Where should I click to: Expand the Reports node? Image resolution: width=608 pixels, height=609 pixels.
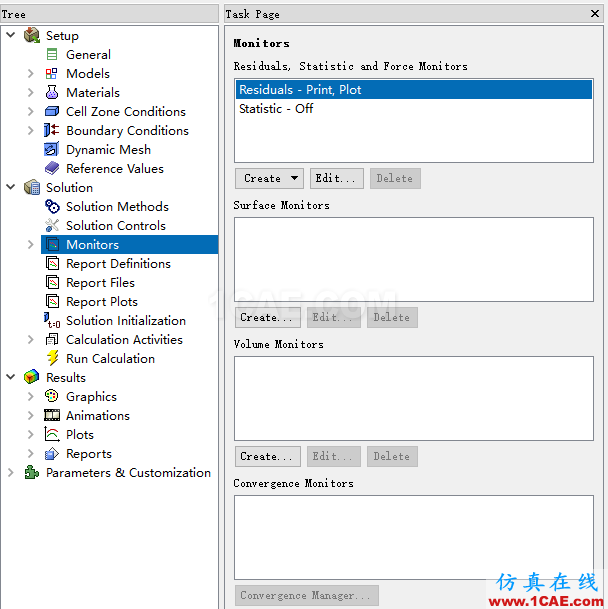pos(31,453)
